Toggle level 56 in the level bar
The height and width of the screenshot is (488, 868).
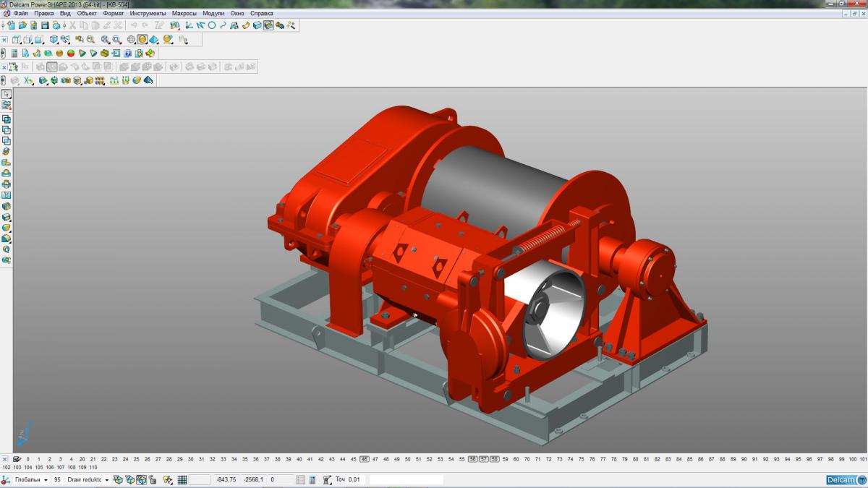(472, 459)
